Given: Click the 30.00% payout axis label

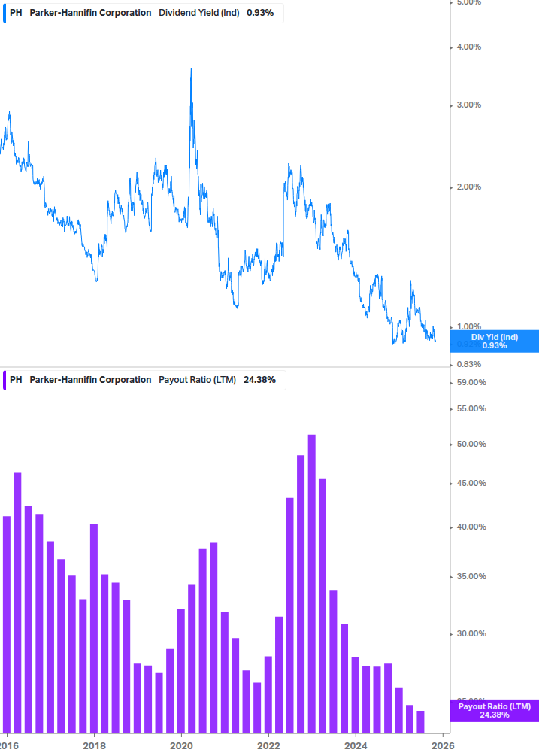Looking at the screenshot, I should pos(471,633).
